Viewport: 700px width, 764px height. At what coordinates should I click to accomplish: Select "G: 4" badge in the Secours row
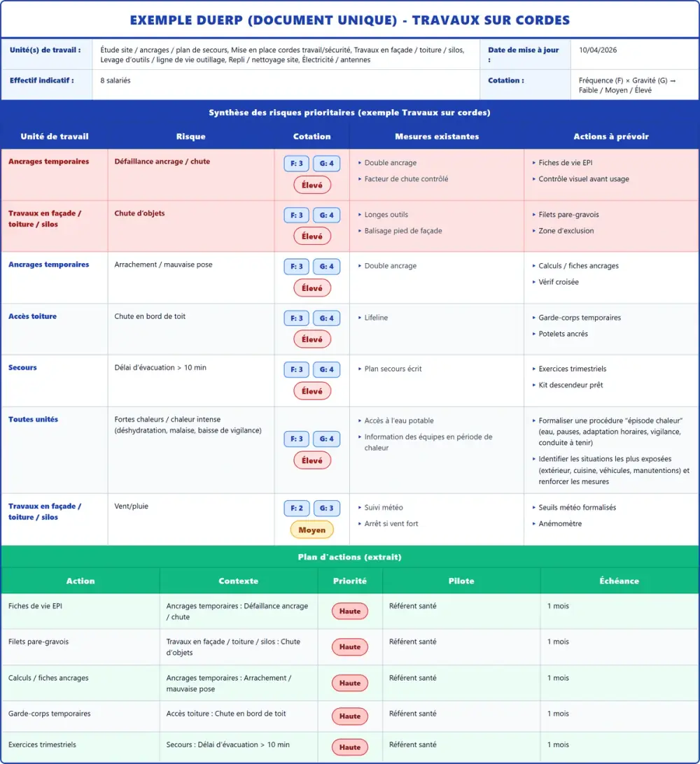[327, 369]
